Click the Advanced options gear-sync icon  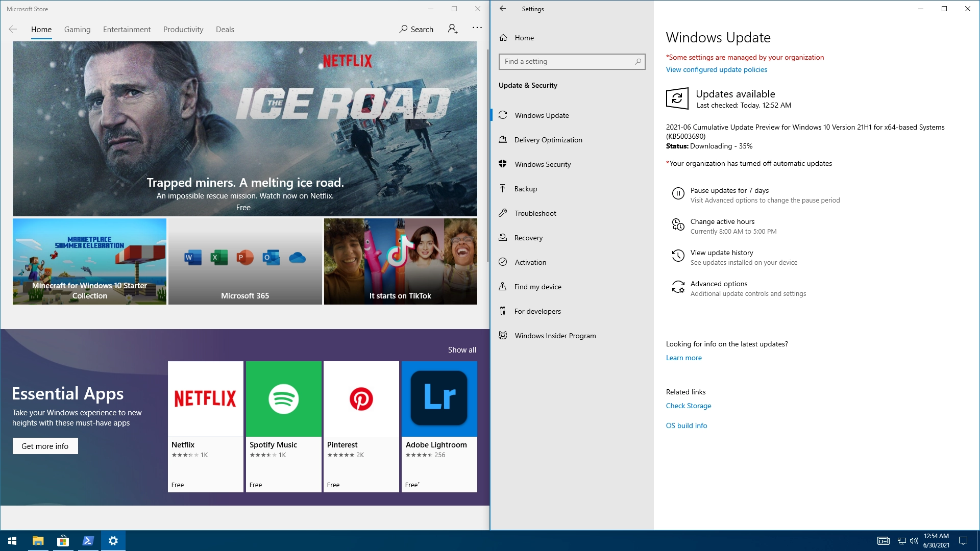point(678,287)
